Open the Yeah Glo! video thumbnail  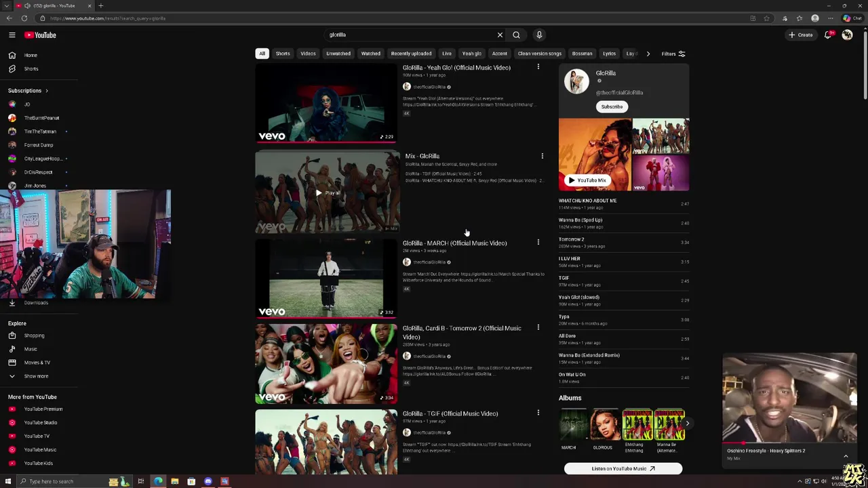click(x=326, y=103)
